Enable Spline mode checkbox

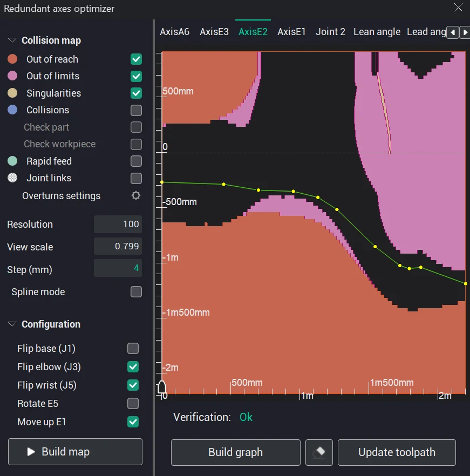[x=137, y=292]
